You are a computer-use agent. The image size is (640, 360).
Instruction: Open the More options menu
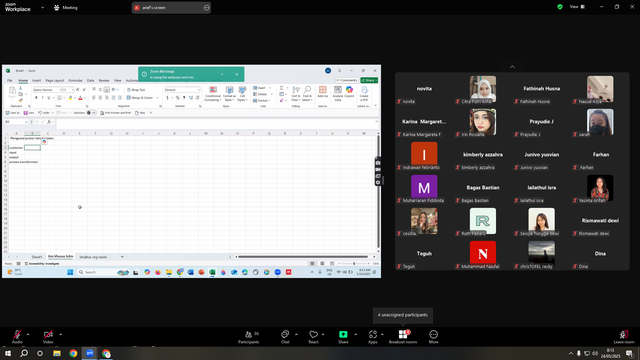click(x=433, y=337)
